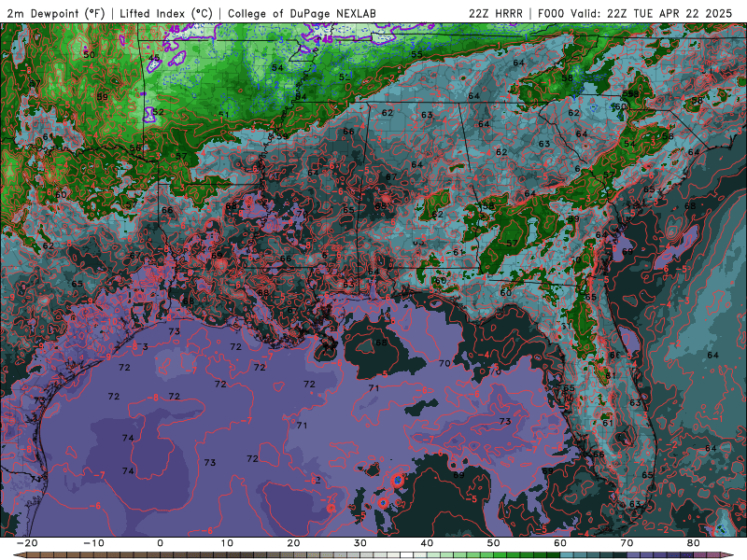Click the legend's 60 tick label below the map
Viewport: 747px width, 560px height.
click(x=560, y=543)
